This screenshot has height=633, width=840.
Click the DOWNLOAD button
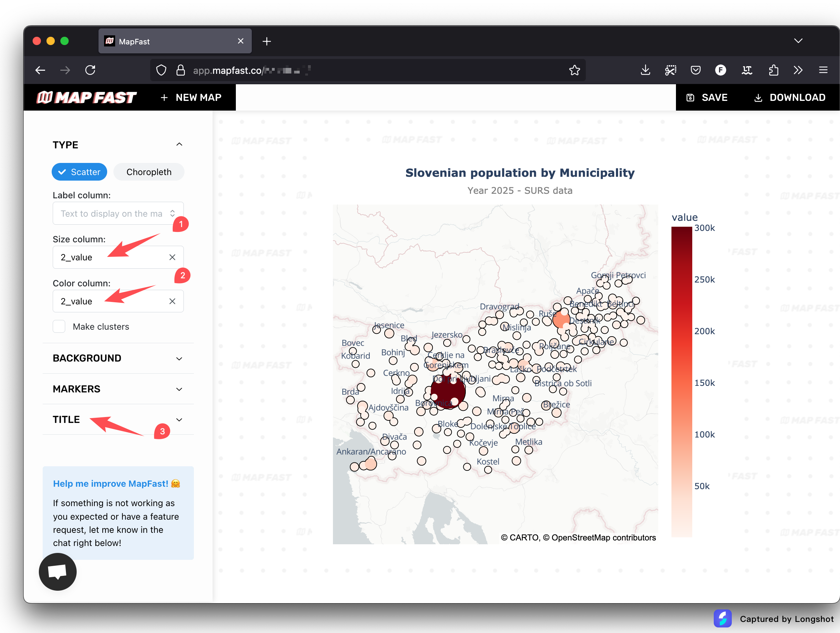click(x=789, y=97)
